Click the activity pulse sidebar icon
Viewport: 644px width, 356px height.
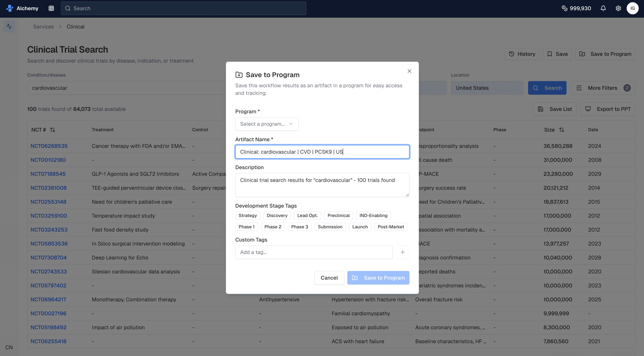point(9,27)
